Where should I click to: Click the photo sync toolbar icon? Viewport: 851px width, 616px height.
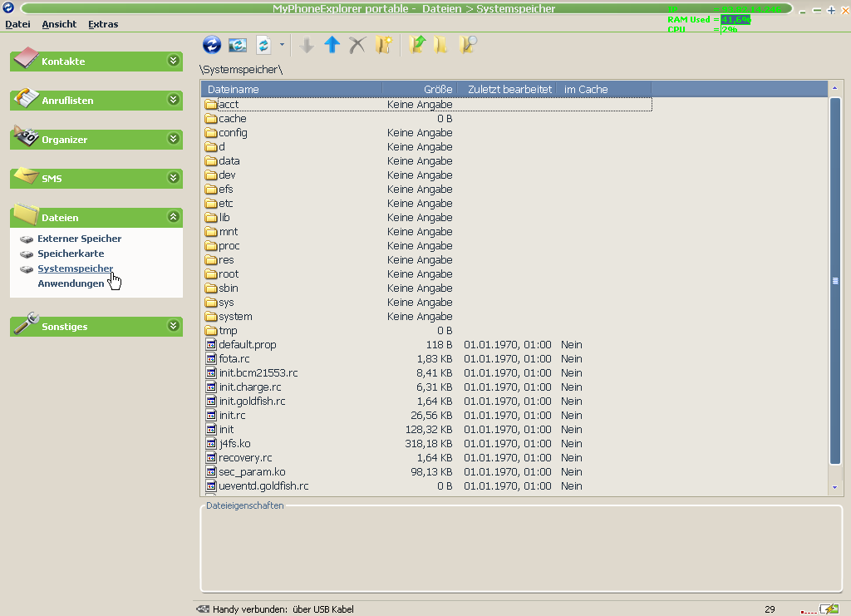coord(238,45)
